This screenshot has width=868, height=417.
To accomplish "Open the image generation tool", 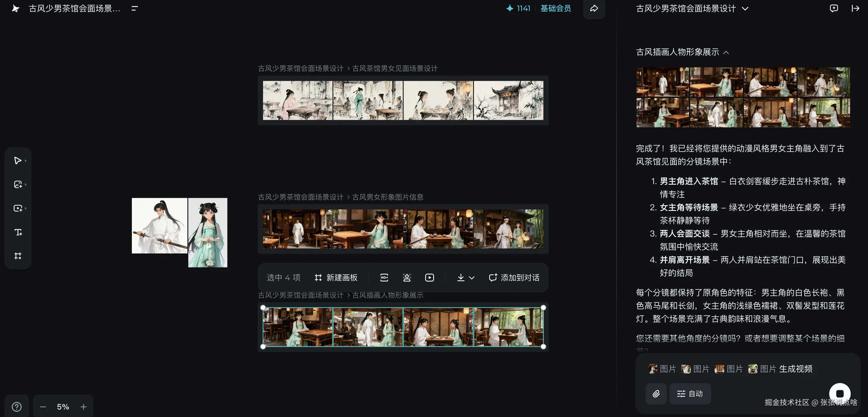I will point(18,184).
